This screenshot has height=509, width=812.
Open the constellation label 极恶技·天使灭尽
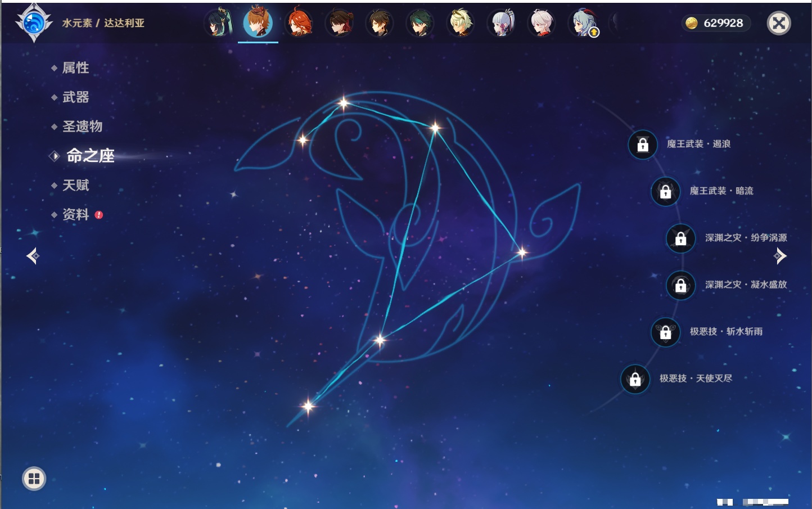click(696, 378)
